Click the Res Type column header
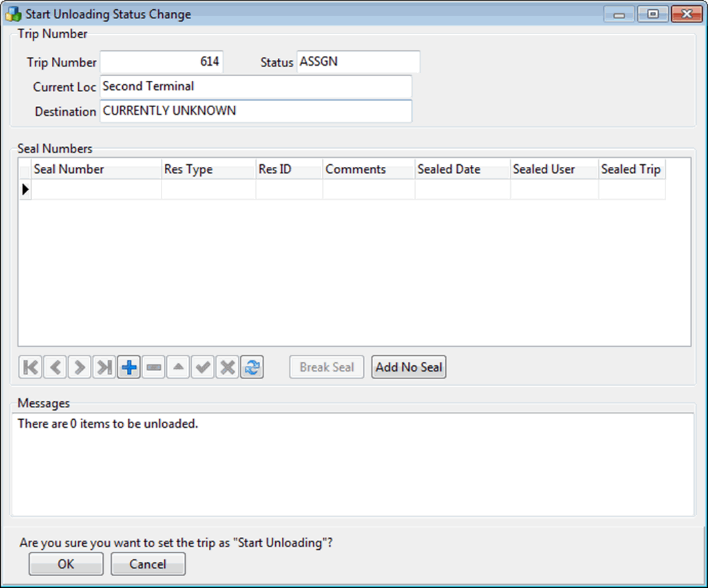Screen dimensions: 708x588 pos(209,169)
